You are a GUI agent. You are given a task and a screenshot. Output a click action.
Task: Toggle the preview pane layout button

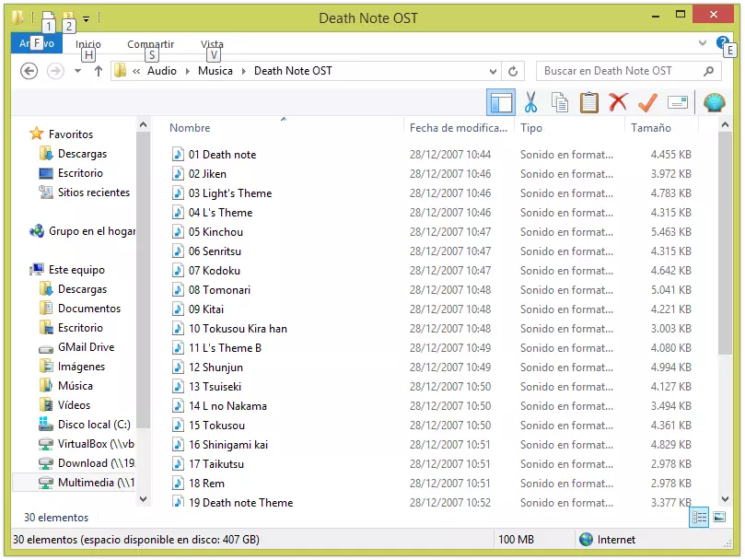pyautogui.click(x=501, y=102)
